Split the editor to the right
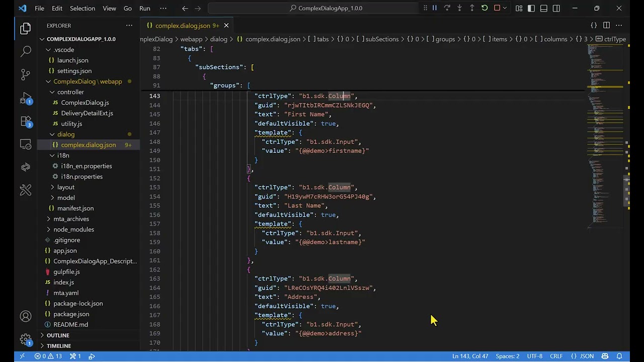Screen dimensions: 644x362 coord(606,25)
